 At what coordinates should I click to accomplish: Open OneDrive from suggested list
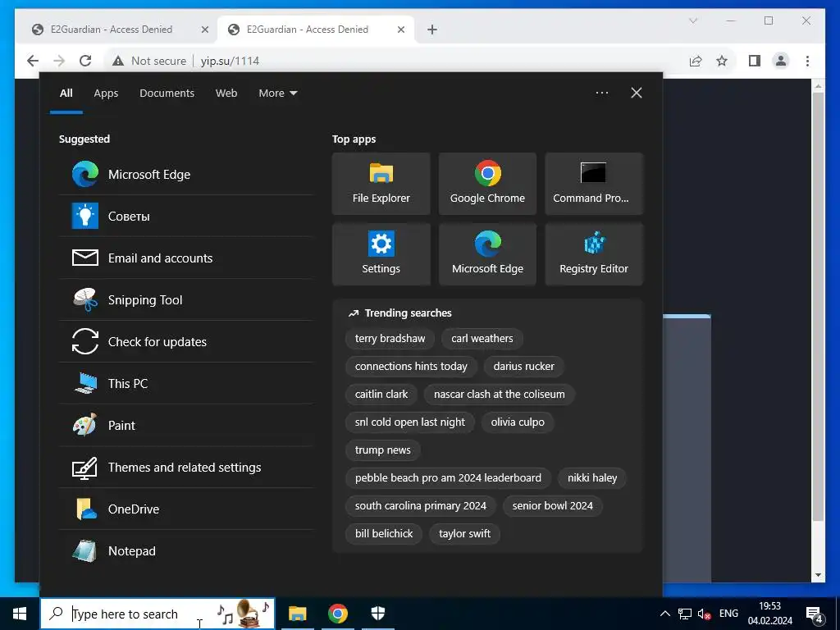tap(186, 509)
